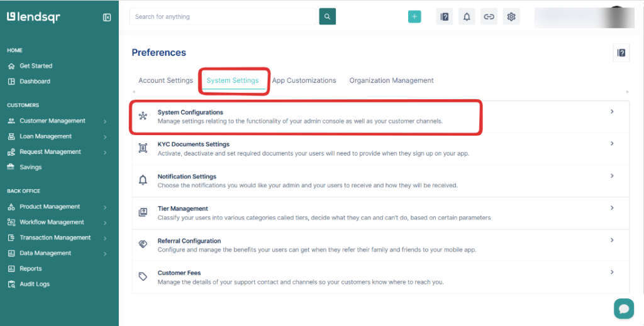Expand Workflow Management submenu chevron
This screenshot has height=326, width=644.
pos(105,223)
